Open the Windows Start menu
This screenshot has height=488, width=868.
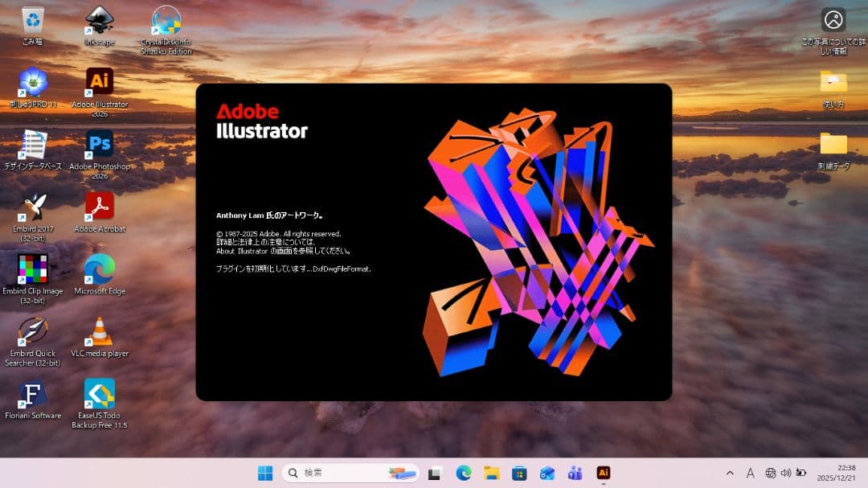coord(264,473)
